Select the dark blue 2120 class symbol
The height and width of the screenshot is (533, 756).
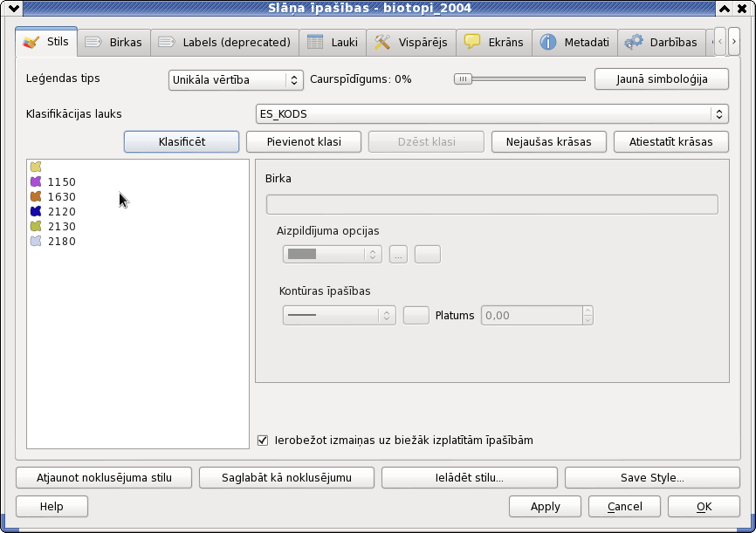(x=36, y=211)
